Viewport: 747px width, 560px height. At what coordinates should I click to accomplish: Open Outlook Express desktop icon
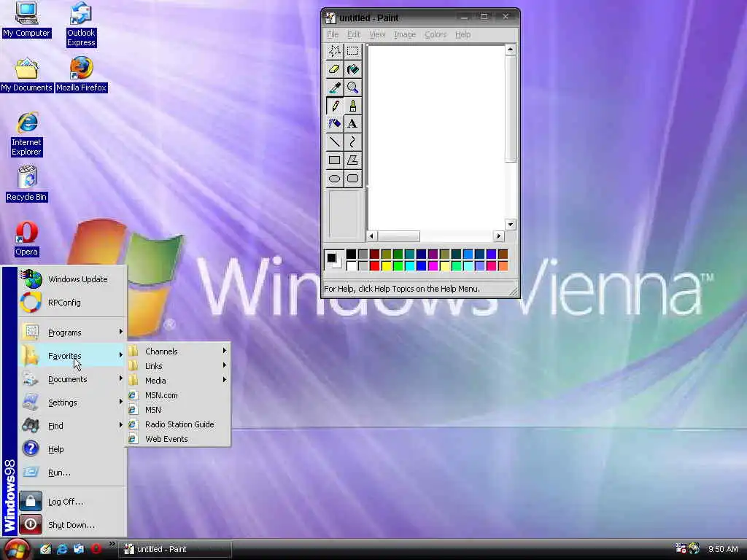click(81, 24)
